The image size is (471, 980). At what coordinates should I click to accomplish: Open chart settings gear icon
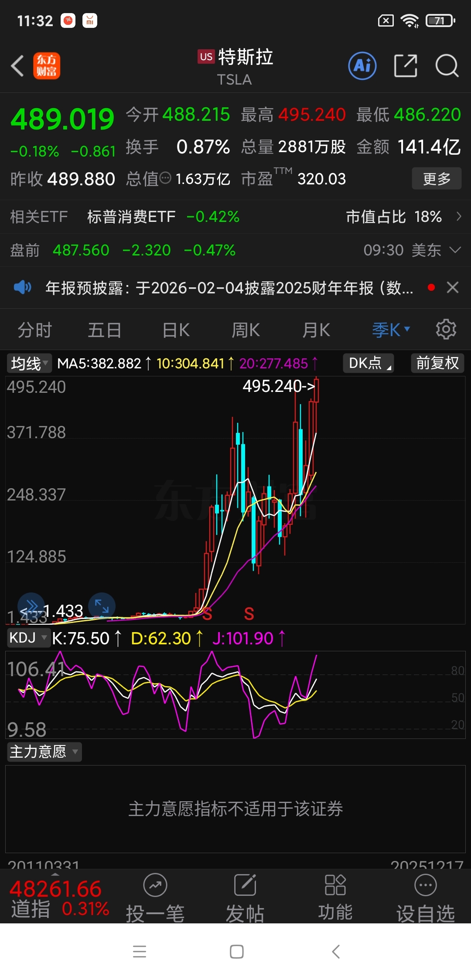446,330
